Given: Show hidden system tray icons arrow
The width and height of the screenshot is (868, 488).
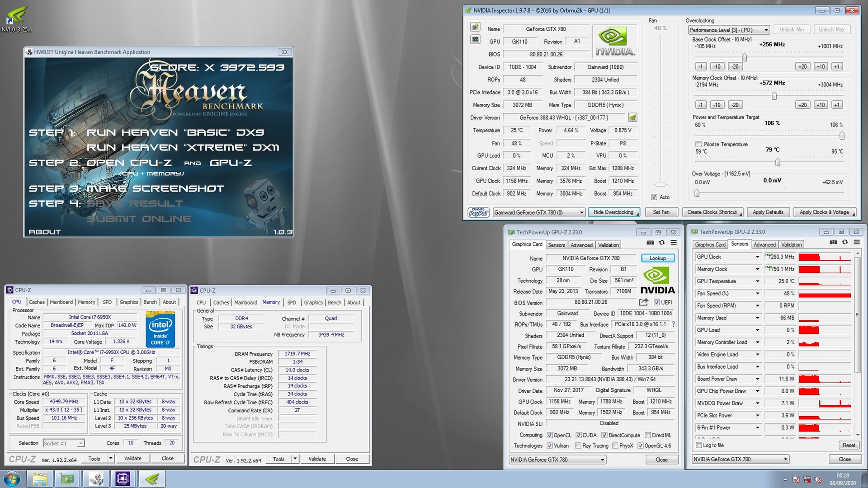Looking at the screenshot, I should tap(785, 479).
